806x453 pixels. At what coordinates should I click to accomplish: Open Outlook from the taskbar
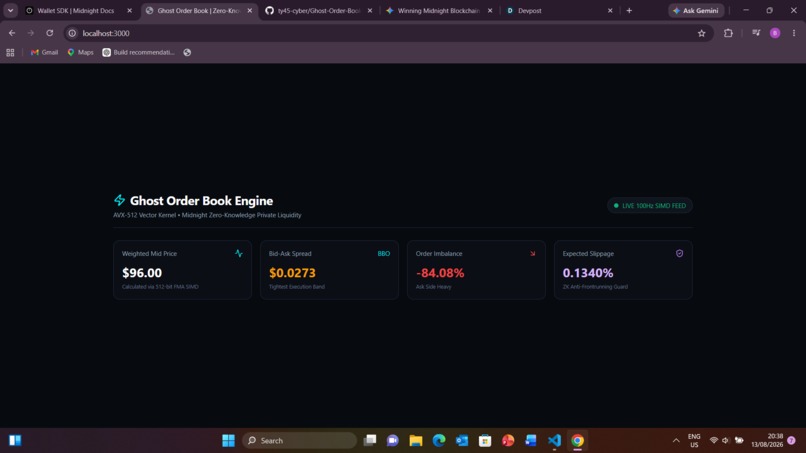462,441
